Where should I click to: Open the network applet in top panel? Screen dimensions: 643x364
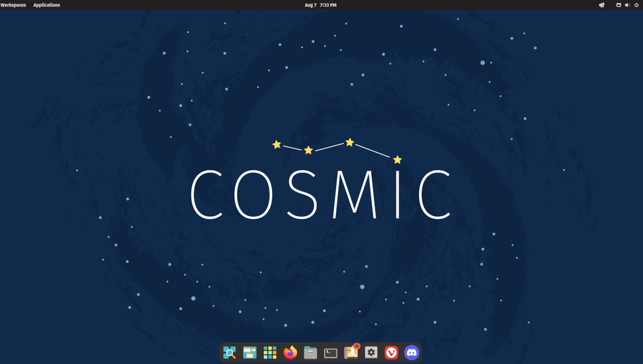tap(618, 5)
